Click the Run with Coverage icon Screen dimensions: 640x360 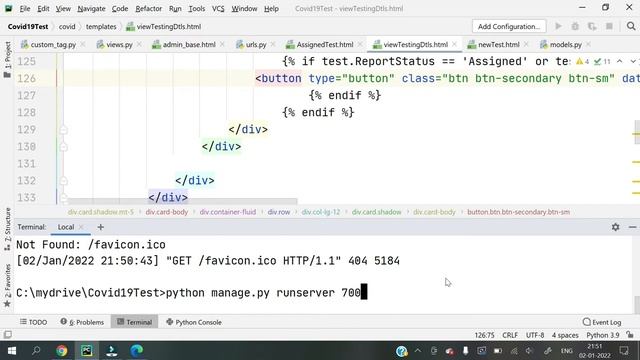pyautogui.click(x=592, y=26)
